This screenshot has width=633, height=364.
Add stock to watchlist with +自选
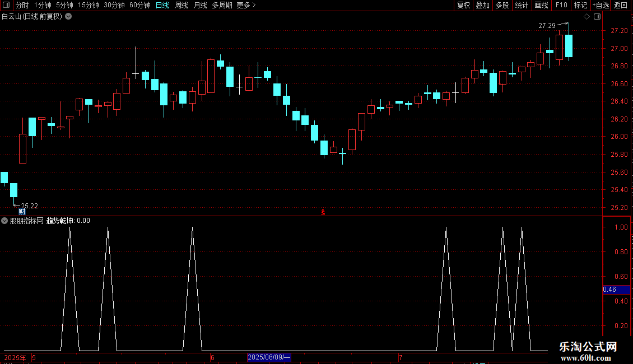pos(601,5)
